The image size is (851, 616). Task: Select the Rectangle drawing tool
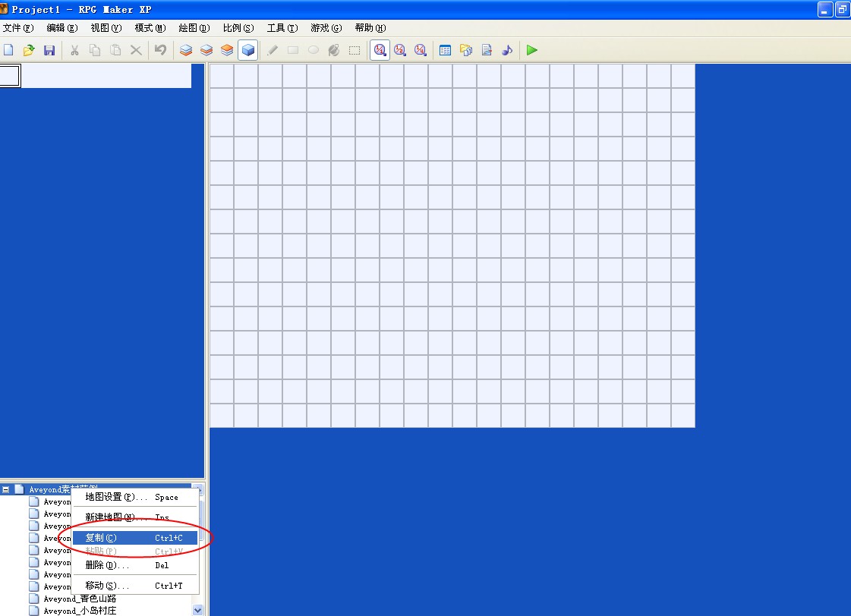(x=293, y=50)
